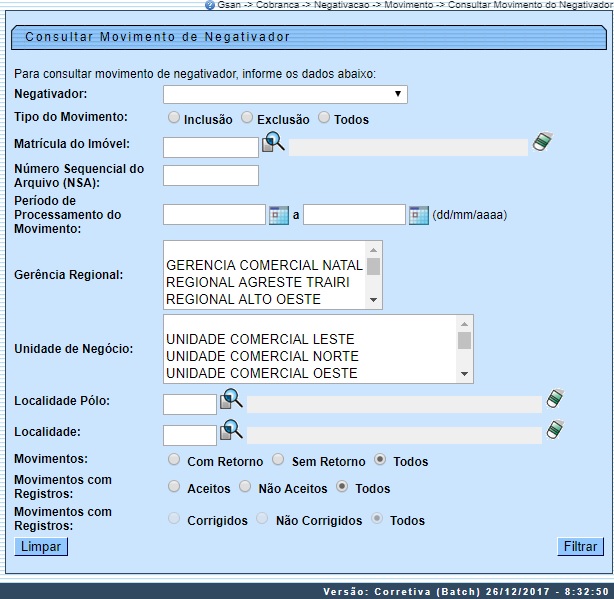Screen dimensions: 614x599
Task: Open the Negativador dropdown
Action: pos(285,95)
